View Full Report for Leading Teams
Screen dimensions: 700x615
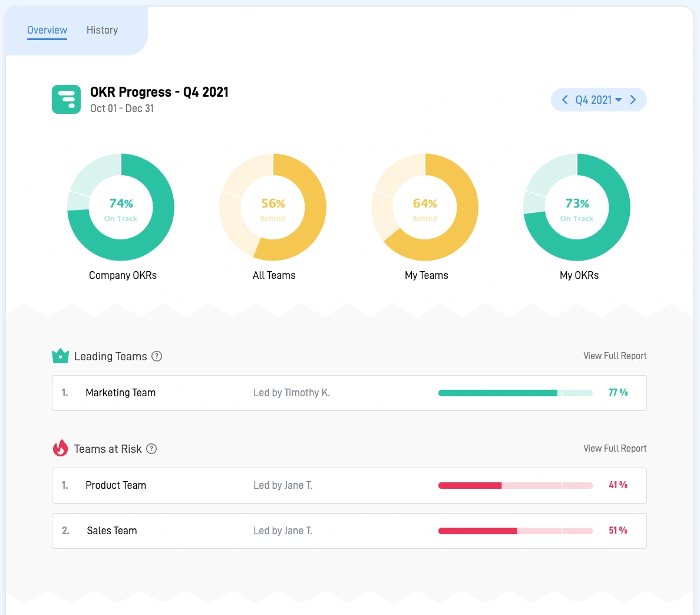(615, 356)
